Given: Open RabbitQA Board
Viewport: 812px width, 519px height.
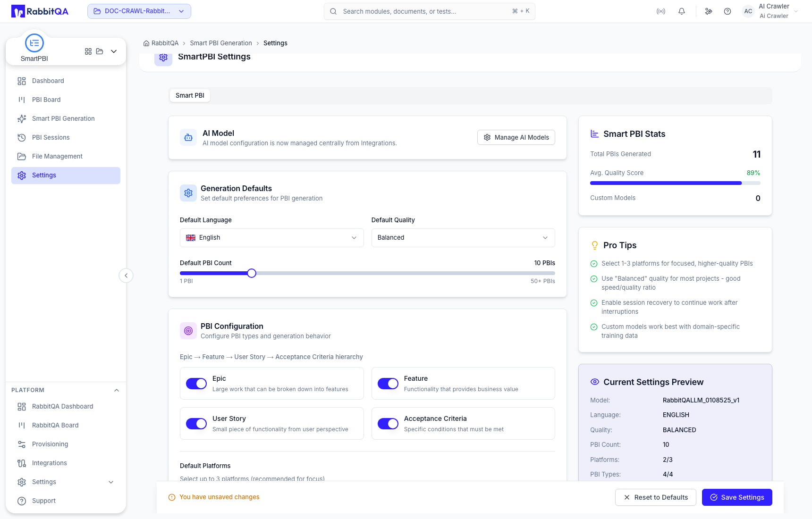Looking at the screenshot, I should click(x=66, y=426).
